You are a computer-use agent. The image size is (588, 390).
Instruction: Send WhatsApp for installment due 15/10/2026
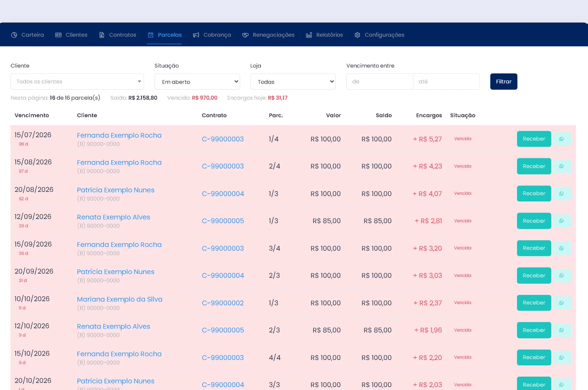(x=562, y=357)
